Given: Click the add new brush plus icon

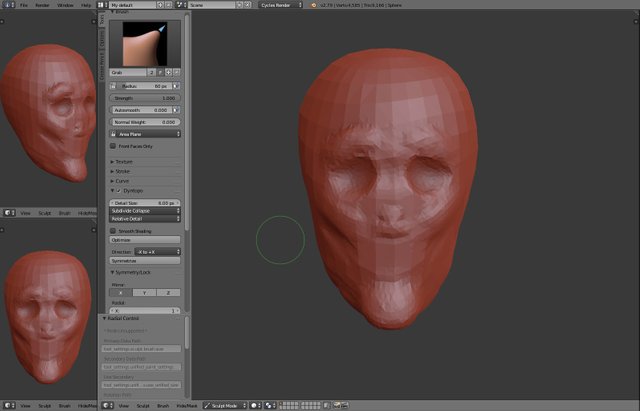Looking at the screenshot, I should (x=168, y=73).
